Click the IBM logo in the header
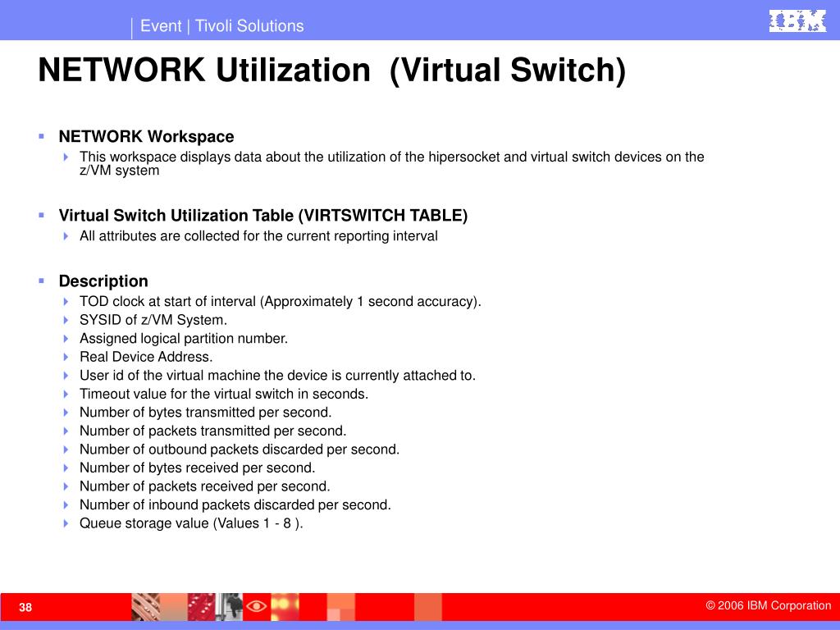The height and width of the screenshot is (630, 840). (x=797, y=21)
